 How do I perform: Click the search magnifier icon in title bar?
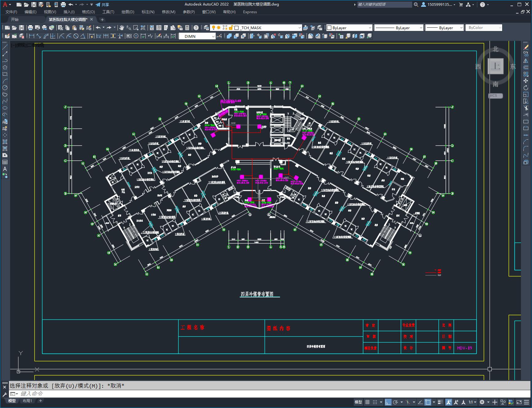click(x=416, y=4)
